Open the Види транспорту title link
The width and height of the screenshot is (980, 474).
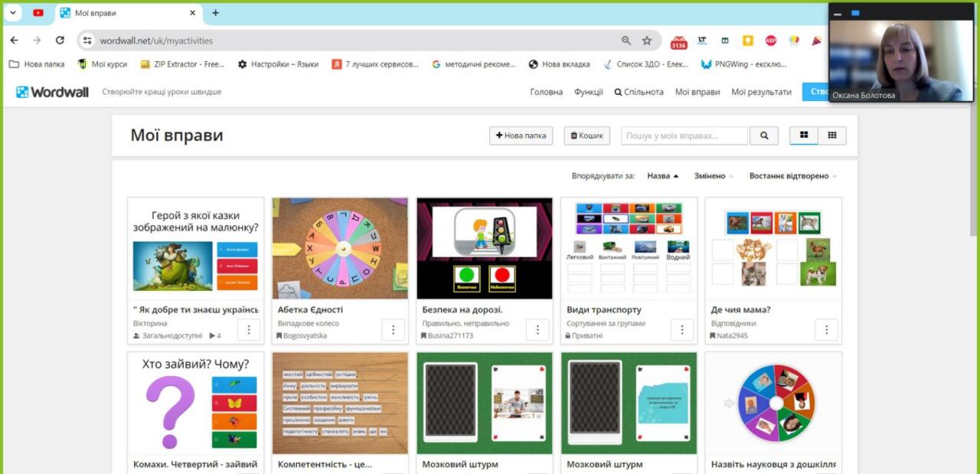pyautogui.click(x=603, y=309)
